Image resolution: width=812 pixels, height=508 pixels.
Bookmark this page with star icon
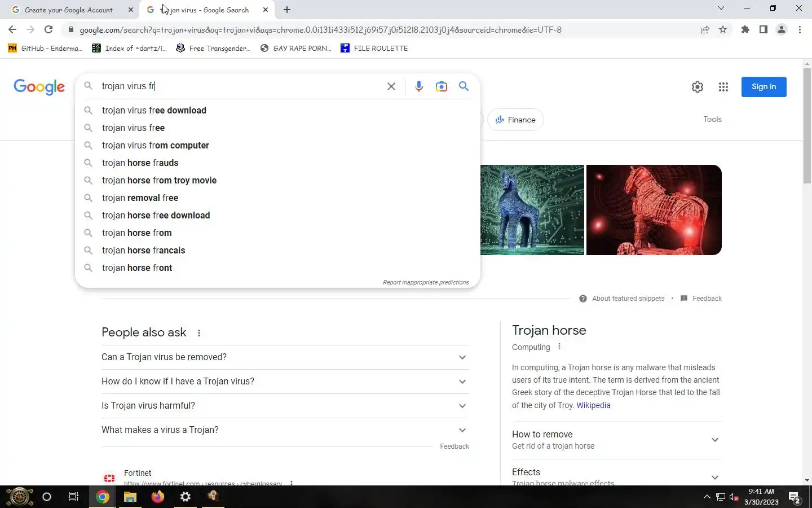(723, 30)
